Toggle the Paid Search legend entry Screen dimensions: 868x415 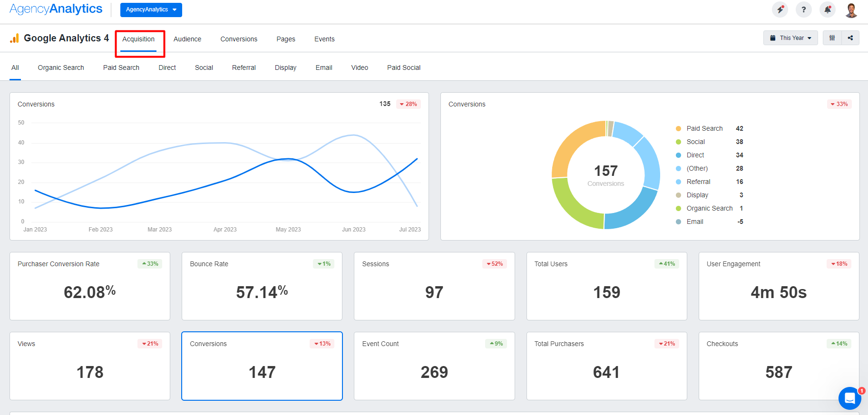[704, 128]
